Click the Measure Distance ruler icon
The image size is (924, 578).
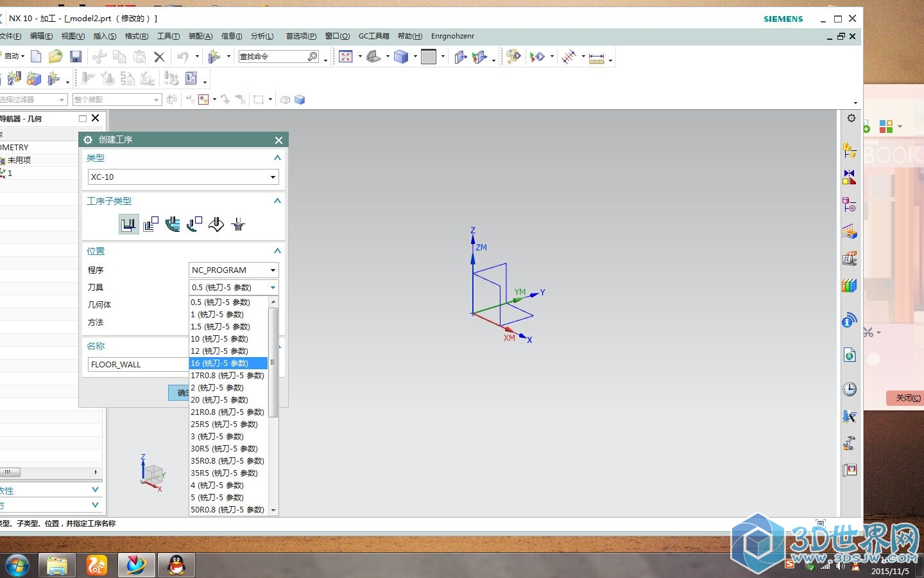[596, 58]
